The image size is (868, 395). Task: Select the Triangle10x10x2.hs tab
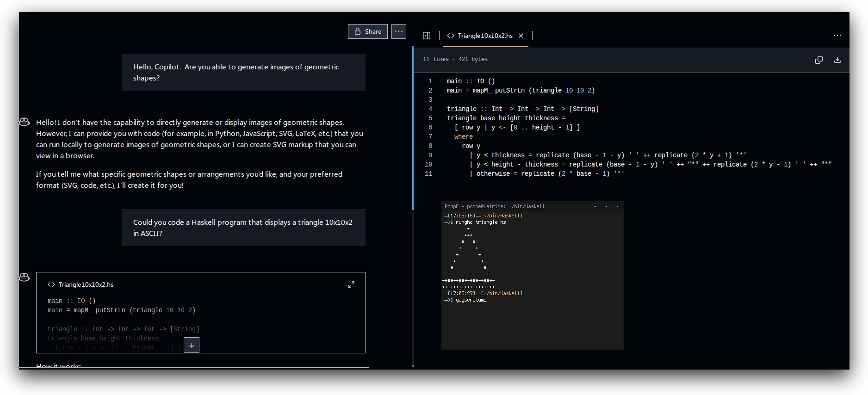485,36
